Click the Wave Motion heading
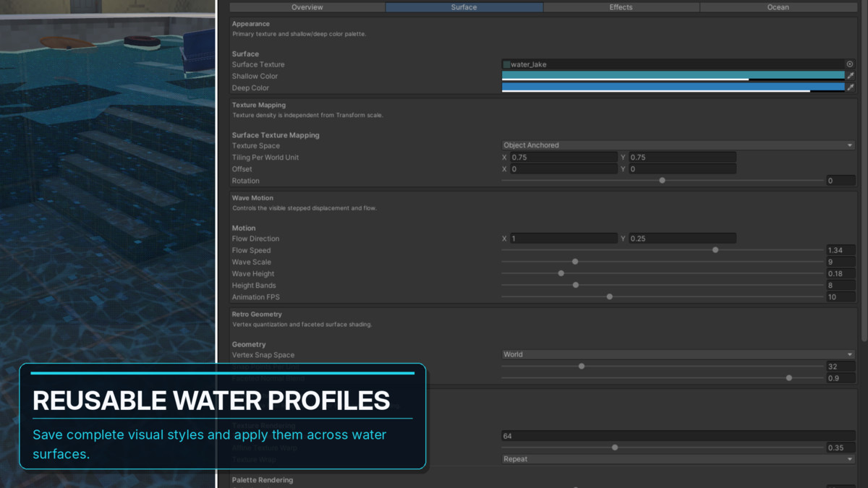The height and width of the screenshot is (488, 868). (252, 198)
